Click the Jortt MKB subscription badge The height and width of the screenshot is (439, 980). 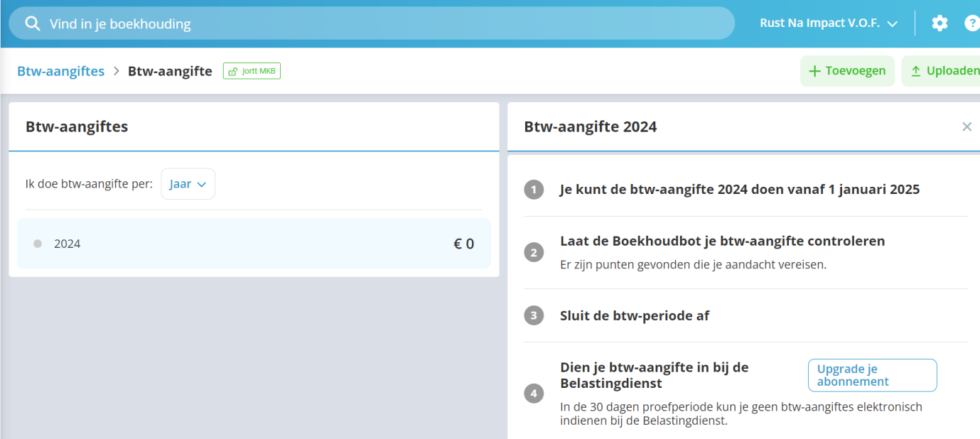click(252, 71)
